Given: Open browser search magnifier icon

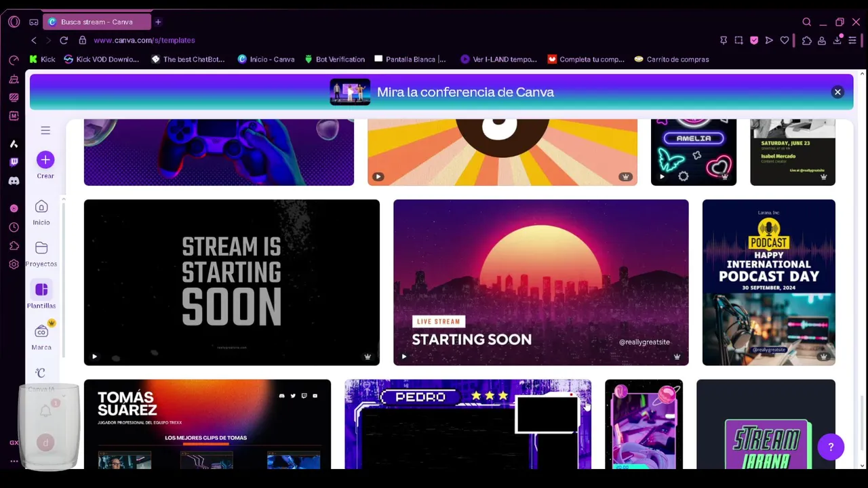Looking at the screenshot, I should 807,22.
